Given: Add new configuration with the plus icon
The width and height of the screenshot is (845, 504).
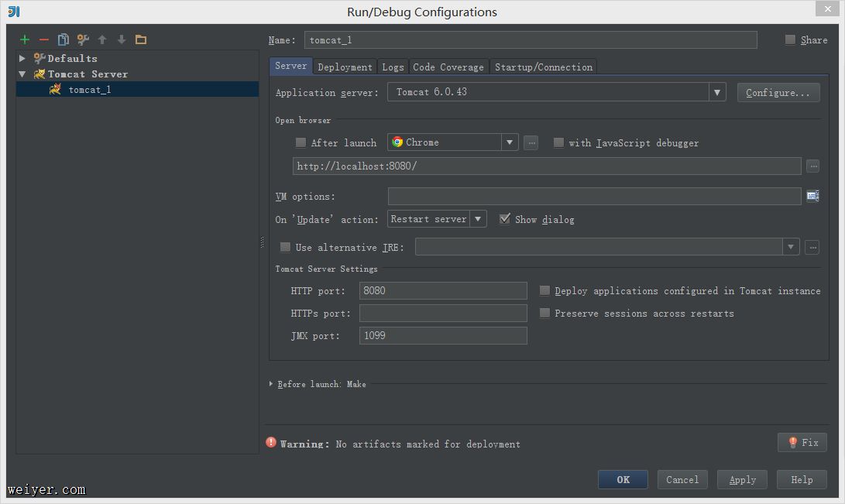Looking at the screenshot, I should point(25,39).
